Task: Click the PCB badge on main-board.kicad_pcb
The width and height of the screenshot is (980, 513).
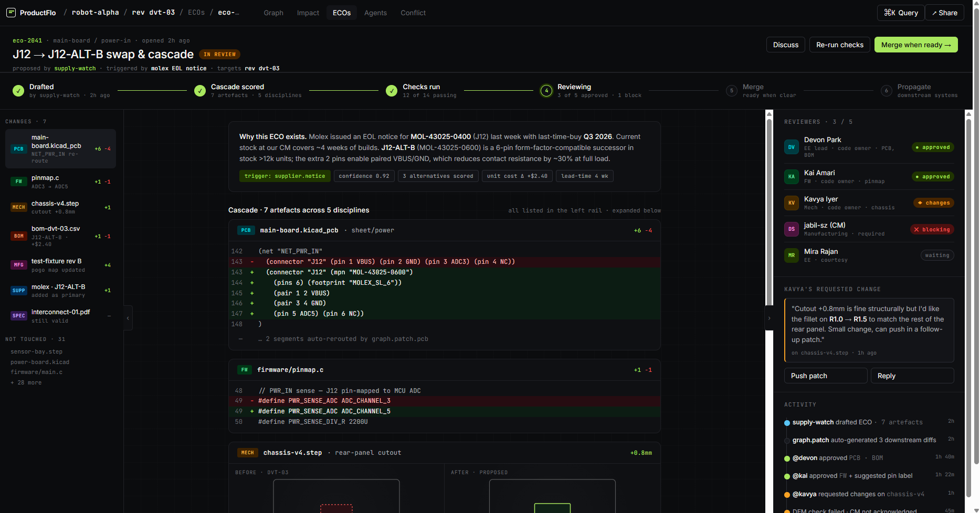Action: click(19, 149)
